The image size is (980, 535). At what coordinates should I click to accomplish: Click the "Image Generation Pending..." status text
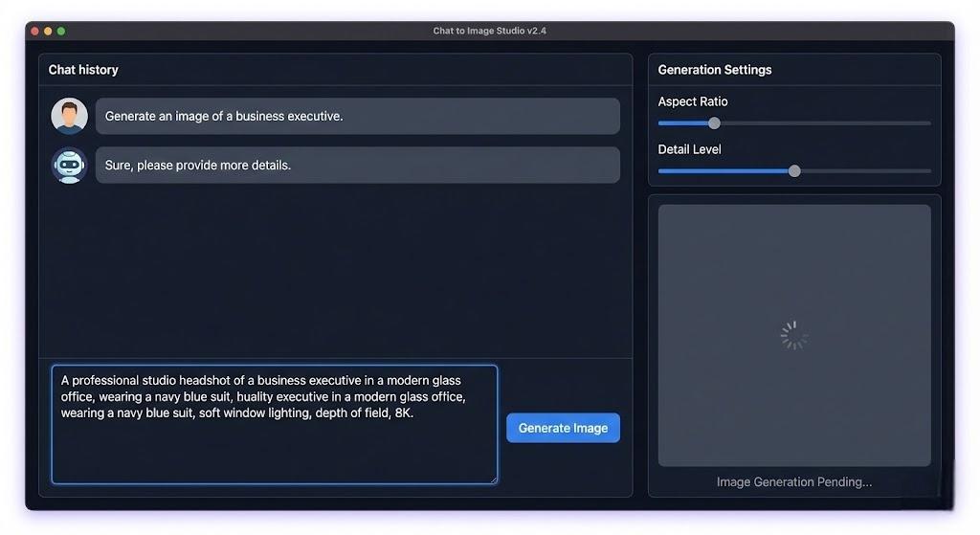click(793, 481)
